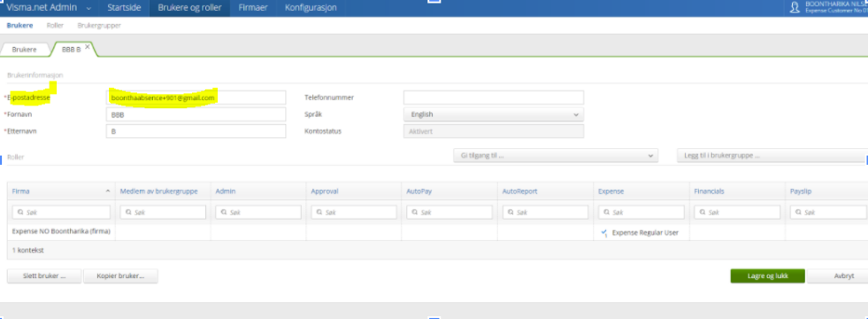The width and height of the screenshot is (868, 319).
Task: Click the Lagre og lukk button
Action: coord(767,276)
